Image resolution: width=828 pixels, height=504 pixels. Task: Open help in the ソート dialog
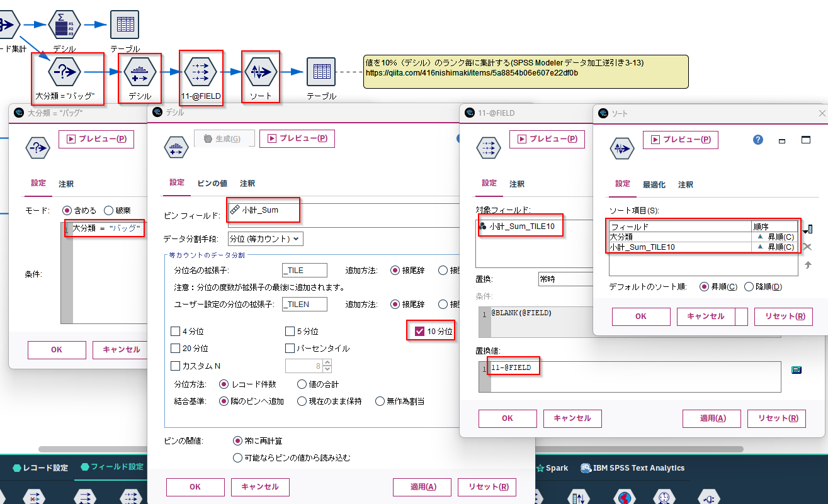[x=758, y=140]
